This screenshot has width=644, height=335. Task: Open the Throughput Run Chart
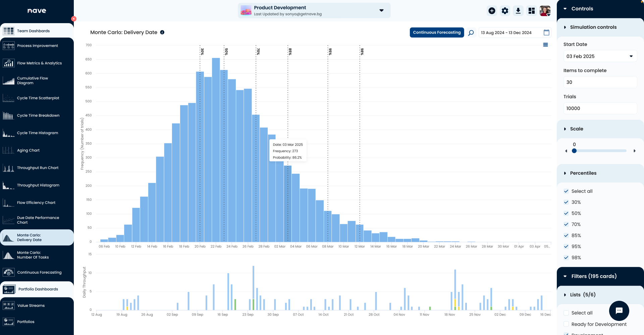38,168
